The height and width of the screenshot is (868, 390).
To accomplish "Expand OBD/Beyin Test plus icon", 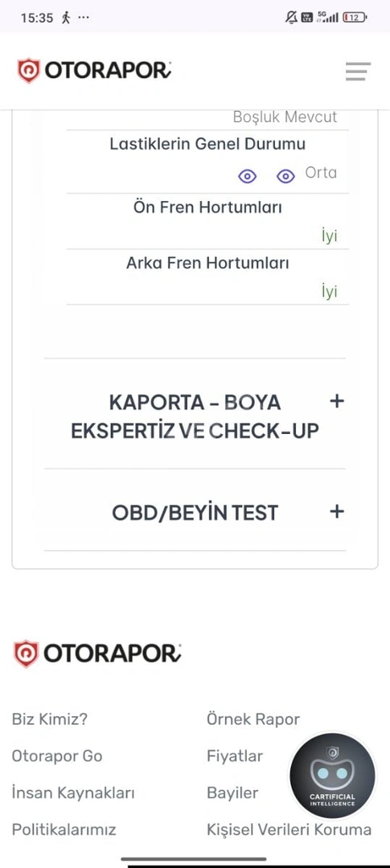I will coord(337,511).
